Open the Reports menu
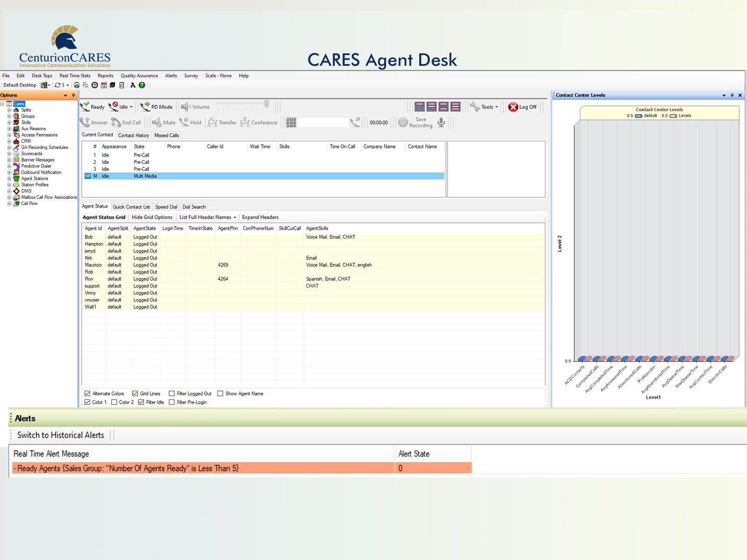Screen dimensions: 747x560 pyautogui.click(x=106, y=76)
